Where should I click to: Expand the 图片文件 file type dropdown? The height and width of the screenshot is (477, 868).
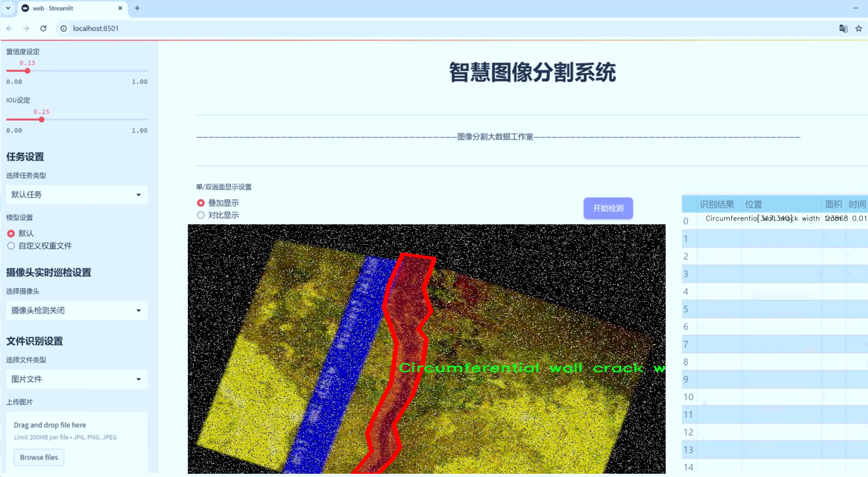point(77,379)
